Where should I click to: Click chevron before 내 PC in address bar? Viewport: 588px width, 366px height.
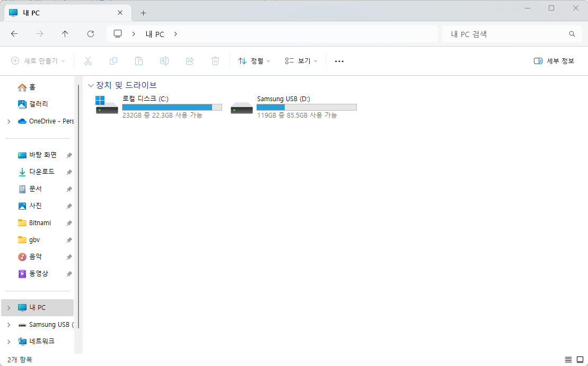[134, 34]
